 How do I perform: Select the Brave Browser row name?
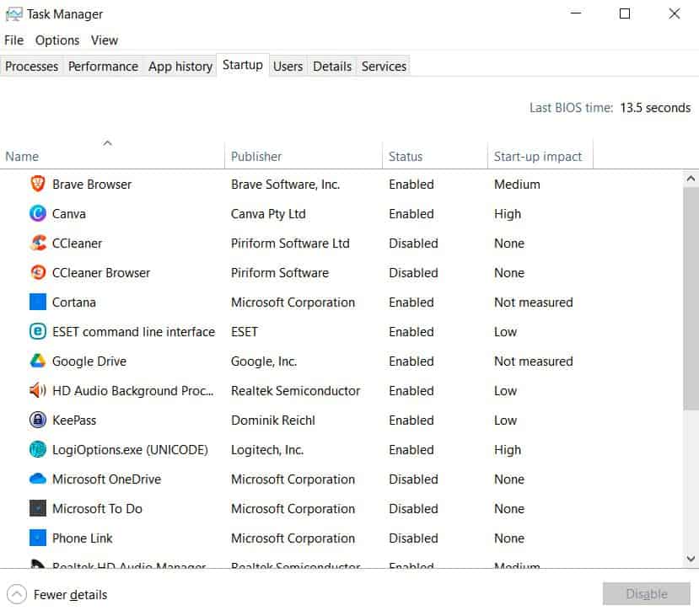92,184
